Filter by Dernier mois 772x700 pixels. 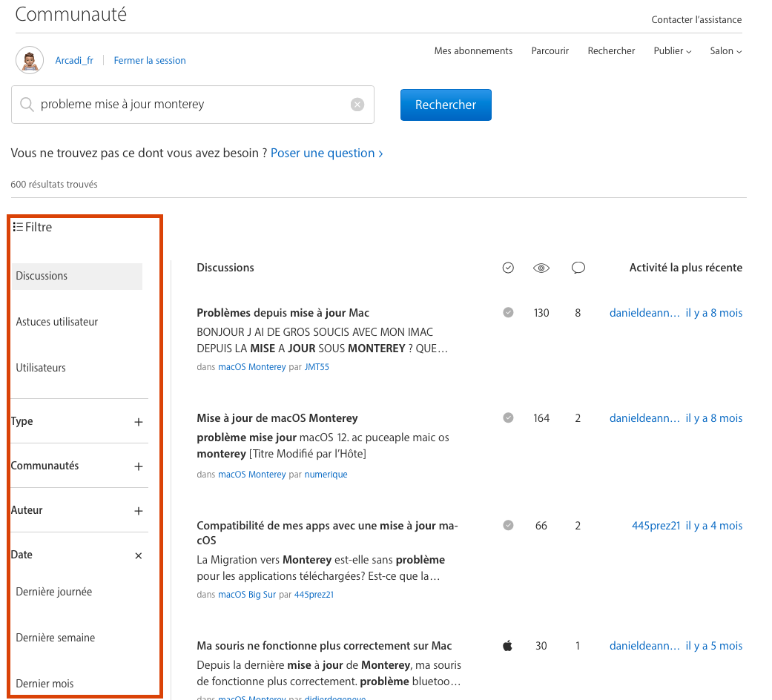pos(44,684)
